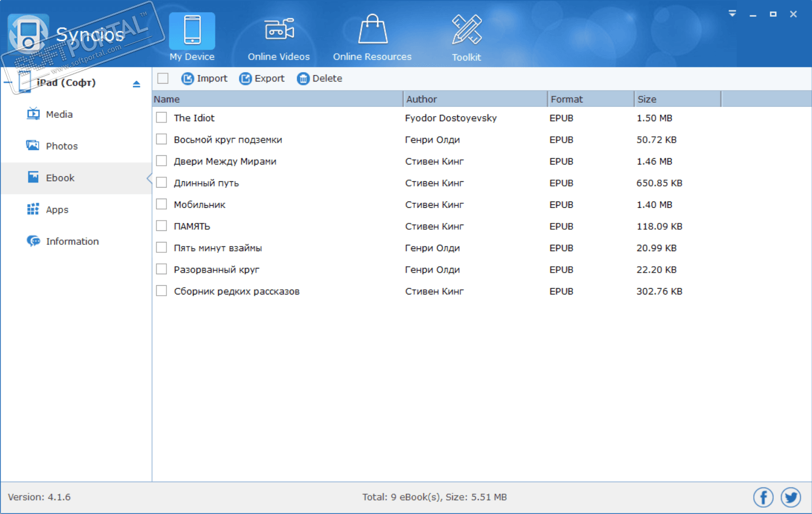This screenshot has height=514, width=812.
Task: Check the box for Сборник редких рассказов
Action: [162, 291]
